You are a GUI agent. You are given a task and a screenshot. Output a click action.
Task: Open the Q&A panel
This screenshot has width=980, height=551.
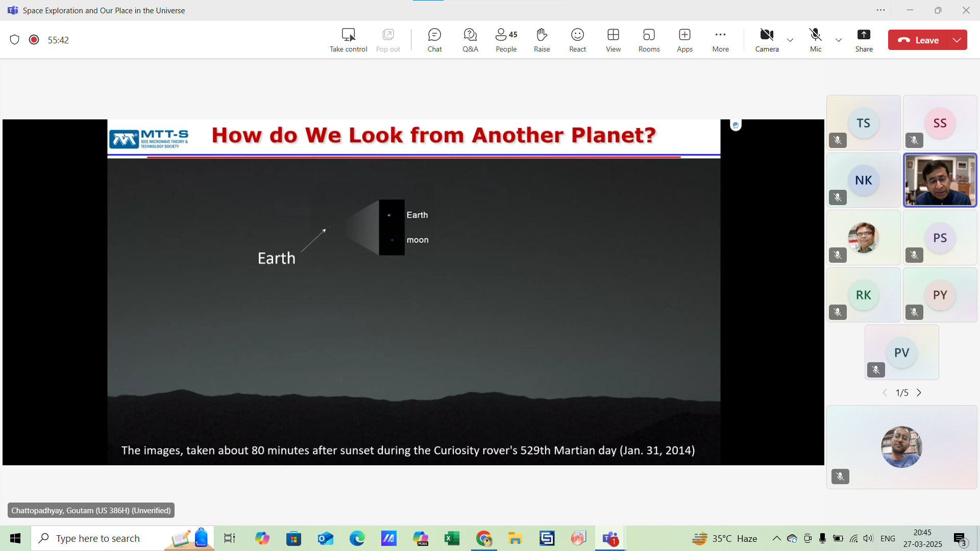(470, 40)
